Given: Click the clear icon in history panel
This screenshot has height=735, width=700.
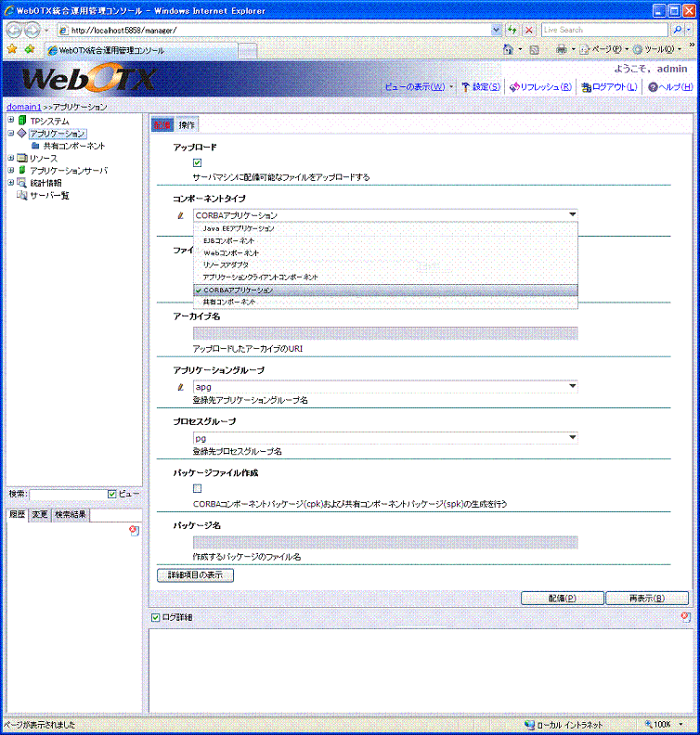Looking at the screenshot, I should click(x=134, y=530).
